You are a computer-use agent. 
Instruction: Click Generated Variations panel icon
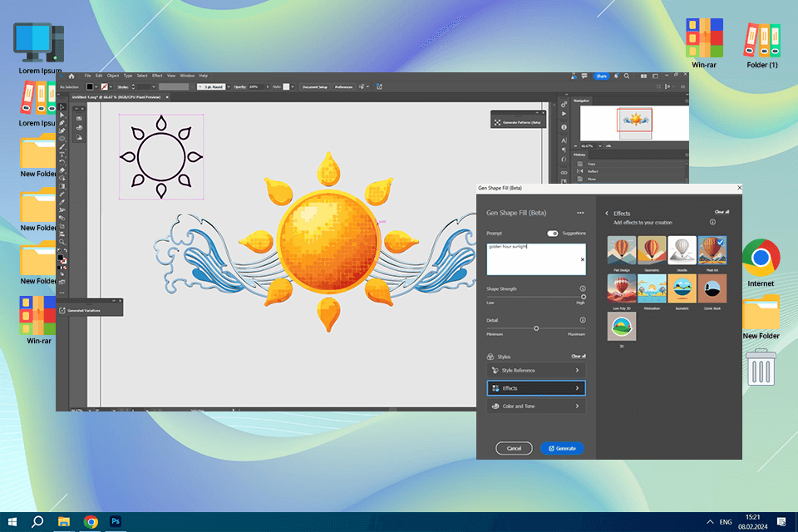[62, 311]
